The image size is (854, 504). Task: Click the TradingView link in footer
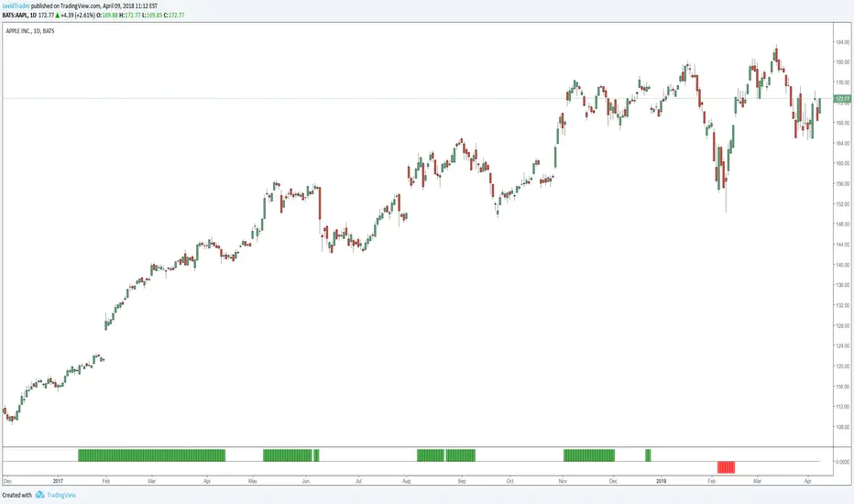[x=63, y=495]
